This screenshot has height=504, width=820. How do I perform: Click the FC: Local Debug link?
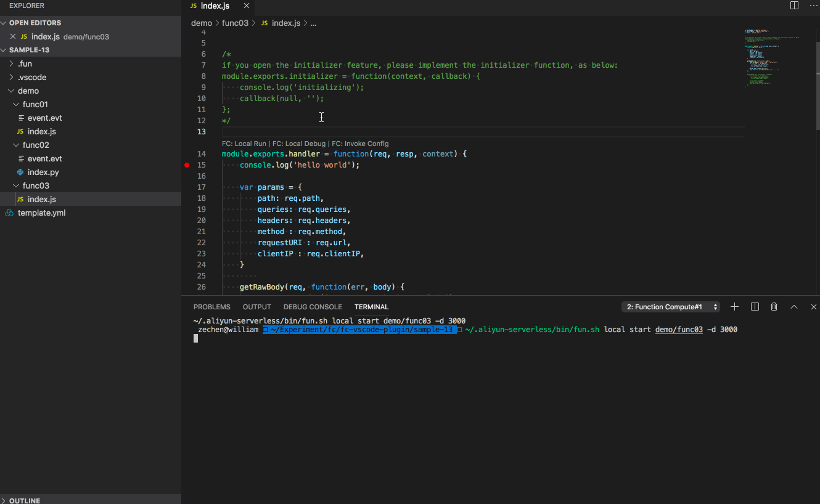pyautogui.click(x=299, y=144)
